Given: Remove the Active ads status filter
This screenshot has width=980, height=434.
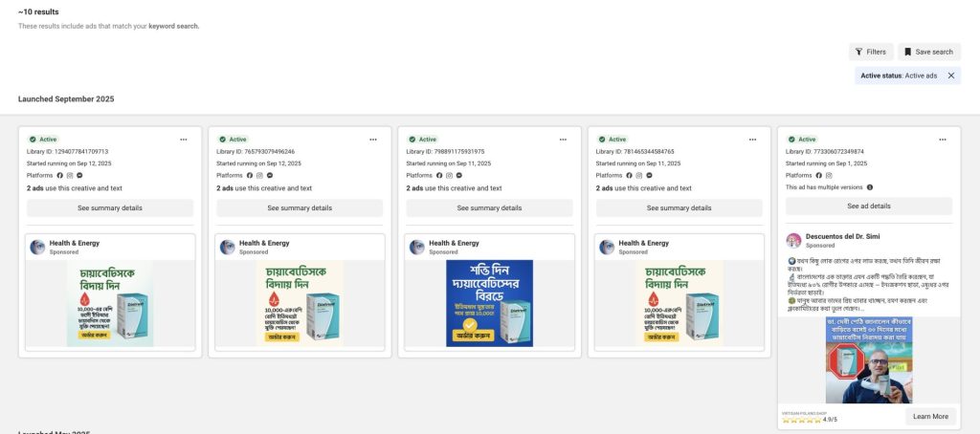Looking at the screenshot, I should (951, 76).
